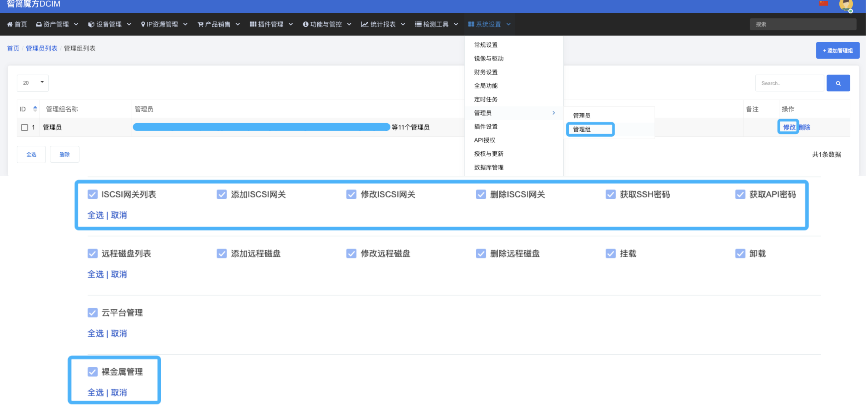Image resolution: width=868 pixels, height=407 pixels.
Task: Click 删除 link in 管理员 row
Action: (806, 127)
